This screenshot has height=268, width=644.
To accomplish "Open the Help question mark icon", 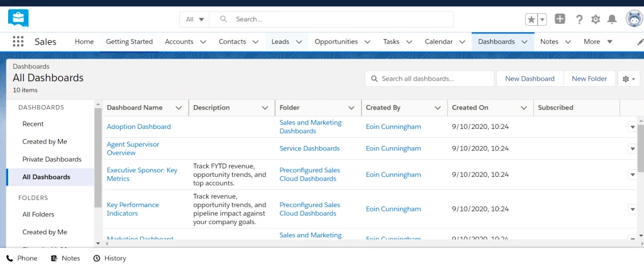I will coord(579,20).
